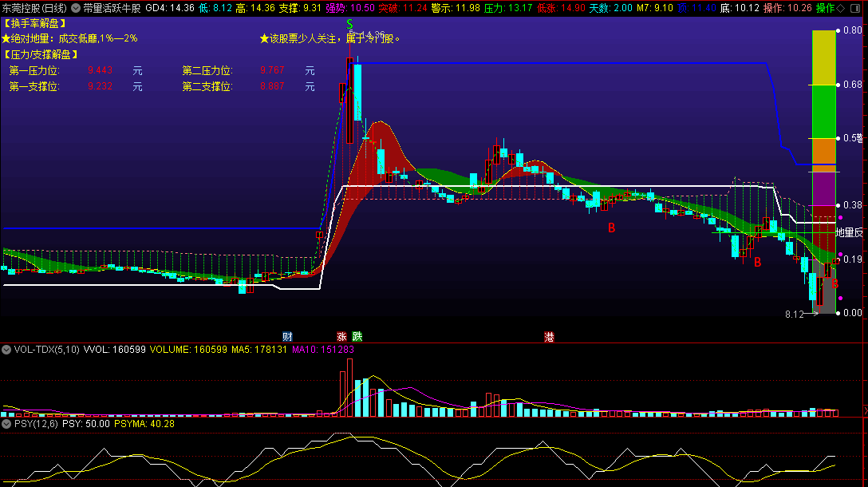Click the 第二支撑位 8.887 value
Viewport: 868px width, 487px height.
point(272,86)
